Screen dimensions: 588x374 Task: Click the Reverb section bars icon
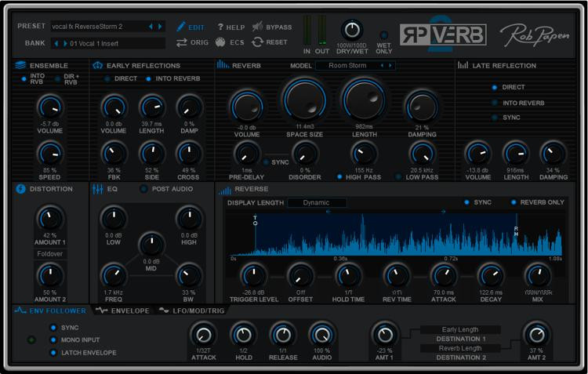pos(223,64)
